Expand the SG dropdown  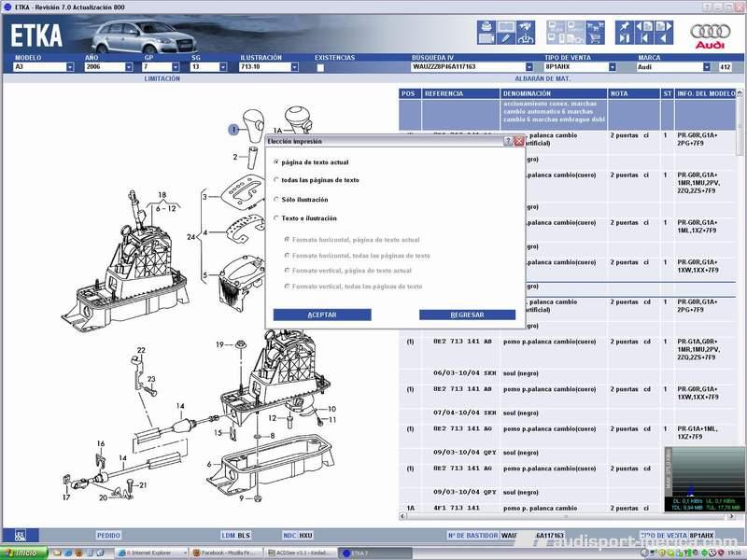coord(223,67)
